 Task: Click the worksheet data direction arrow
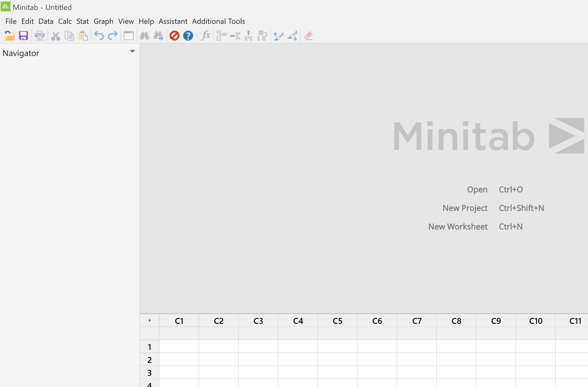coord(149,321)
